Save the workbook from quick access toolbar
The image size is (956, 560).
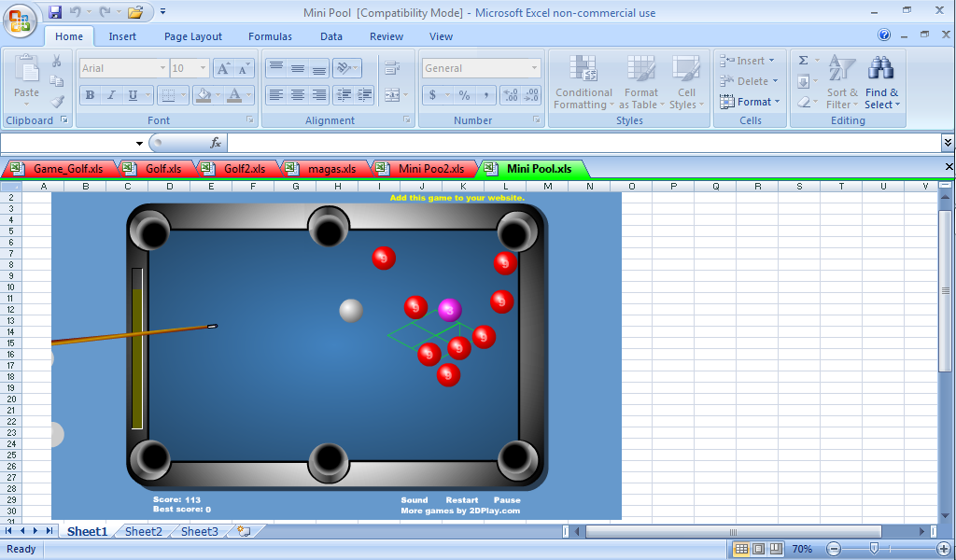tap(55, 12)
